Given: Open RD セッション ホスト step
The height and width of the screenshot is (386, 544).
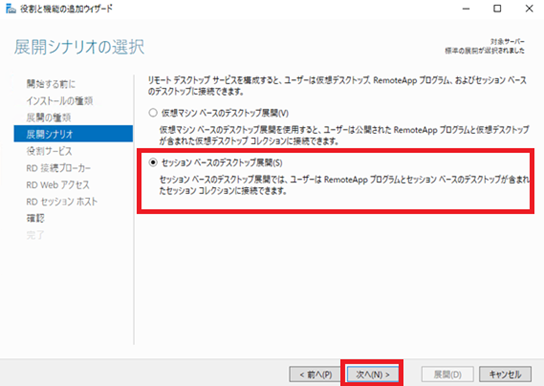Looking at the screenshot, I should (x=62, y=201).
